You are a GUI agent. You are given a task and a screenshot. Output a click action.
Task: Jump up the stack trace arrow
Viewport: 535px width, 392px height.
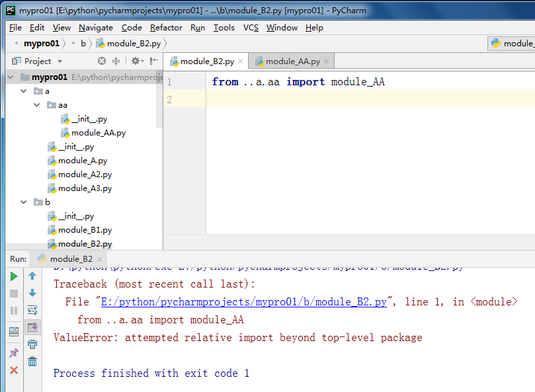point(32,276)
